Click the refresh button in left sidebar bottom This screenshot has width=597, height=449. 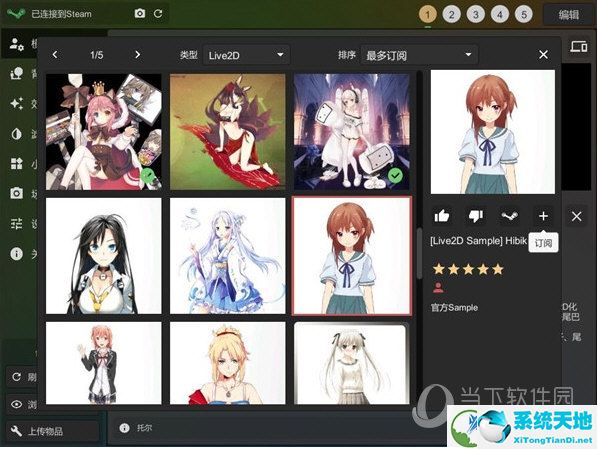click(x=22, y=377)
